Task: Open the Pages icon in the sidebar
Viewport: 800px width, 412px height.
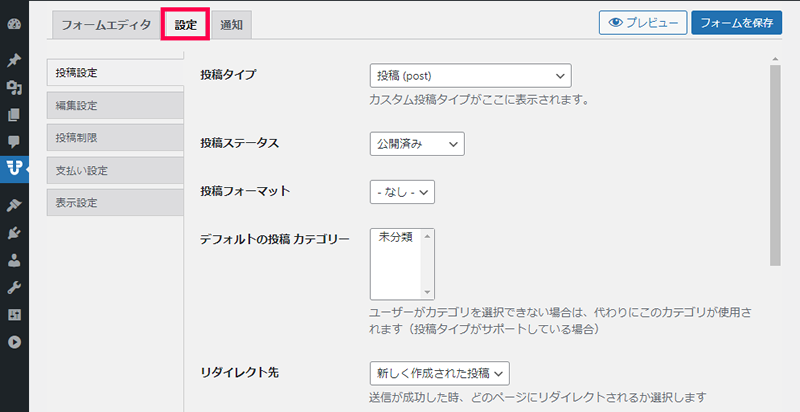Action: (x=14, y=115)
